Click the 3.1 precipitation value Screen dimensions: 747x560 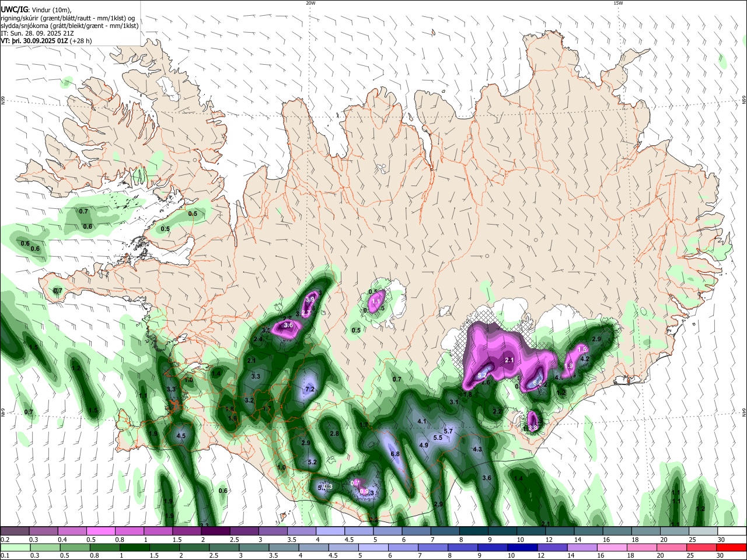454,402
